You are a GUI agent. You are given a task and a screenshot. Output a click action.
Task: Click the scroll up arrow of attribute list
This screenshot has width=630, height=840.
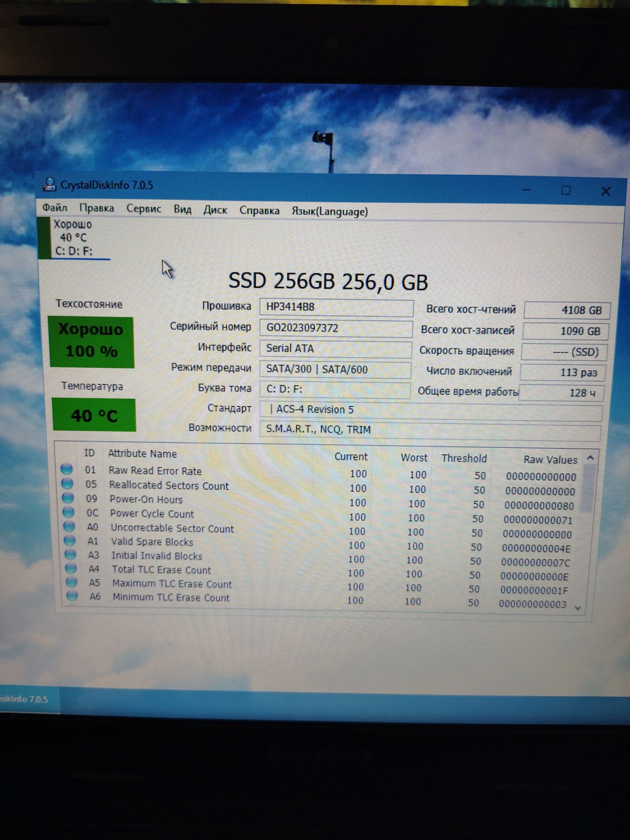pyautogui.click(x=590, y=457)
